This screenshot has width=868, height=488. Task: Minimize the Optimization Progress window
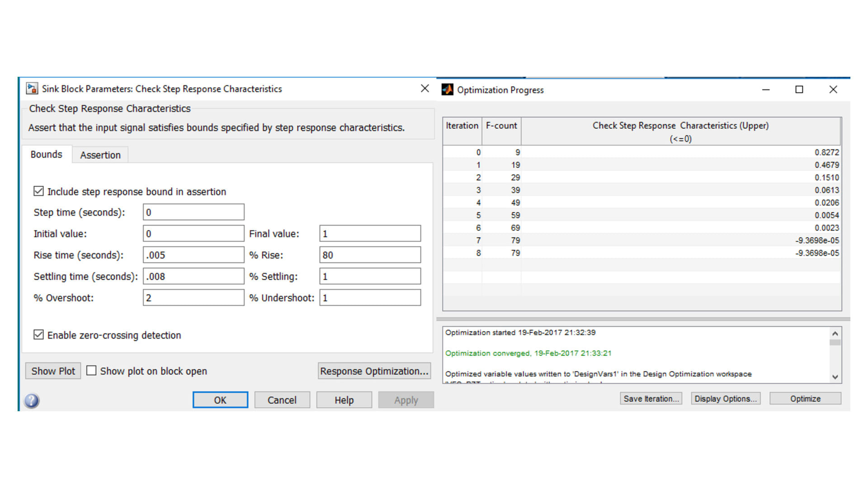pyautogui.click(x=766, y=89)
